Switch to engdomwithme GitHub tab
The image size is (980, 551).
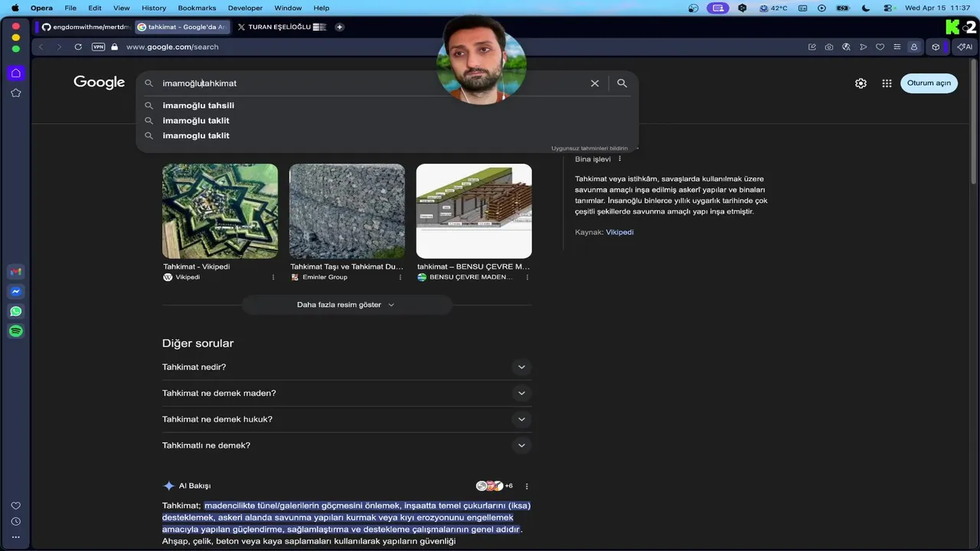click(84, 27)
